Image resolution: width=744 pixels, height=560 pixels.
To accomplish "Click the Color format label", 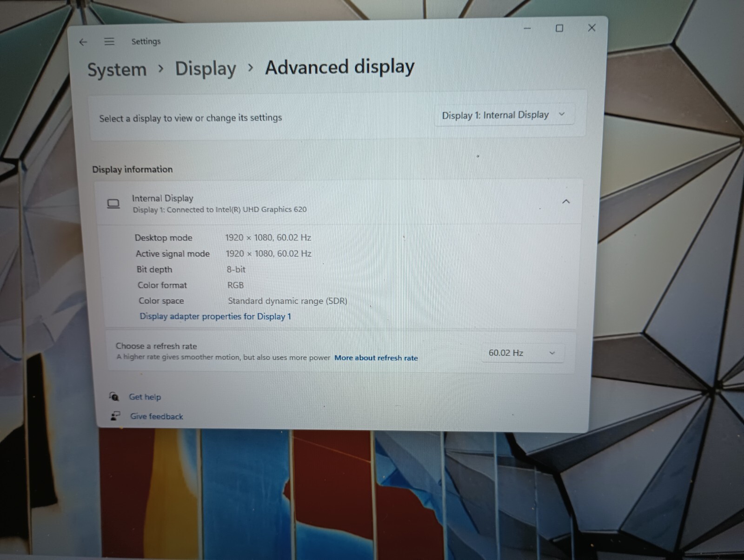I will tap(162, 285).
